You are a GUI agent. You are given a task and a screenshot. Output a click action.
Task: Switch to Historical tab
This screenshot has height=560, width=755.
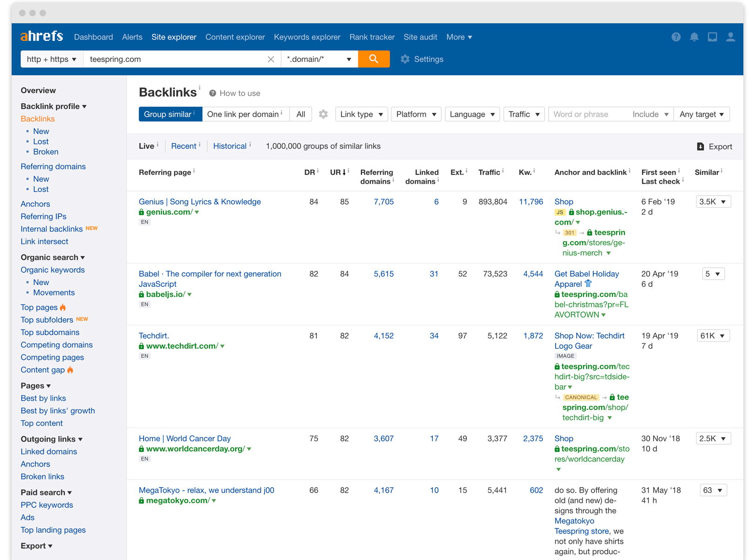(x=230, y=146)
